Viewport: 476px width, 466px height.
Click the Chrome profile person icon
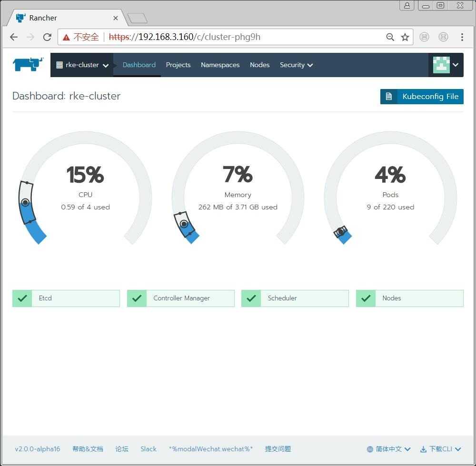tap(407, 5)
